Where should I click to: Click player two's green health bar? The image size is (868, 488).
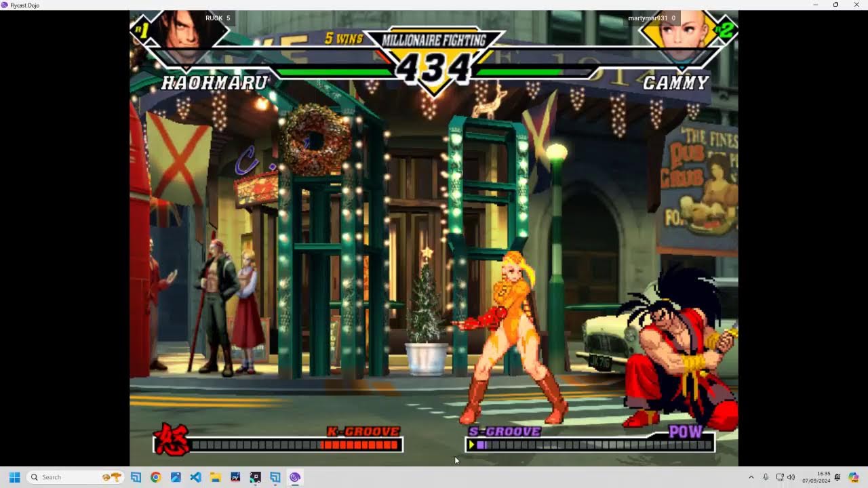[519, 72]
